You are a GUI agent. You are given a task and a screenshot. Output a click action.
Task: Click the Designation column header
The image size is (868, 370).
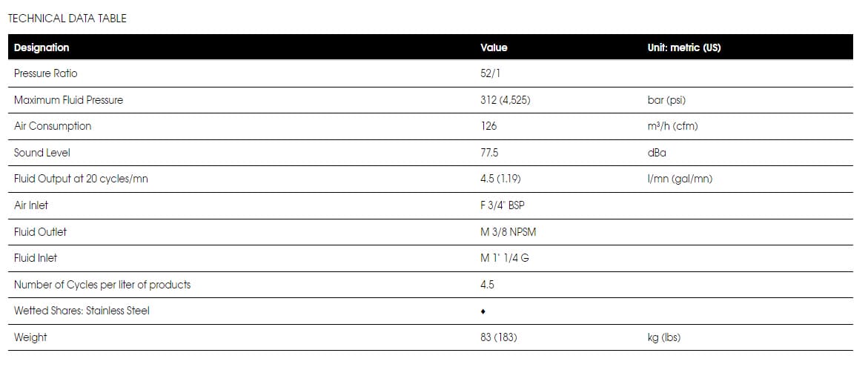tap(42, 47)
